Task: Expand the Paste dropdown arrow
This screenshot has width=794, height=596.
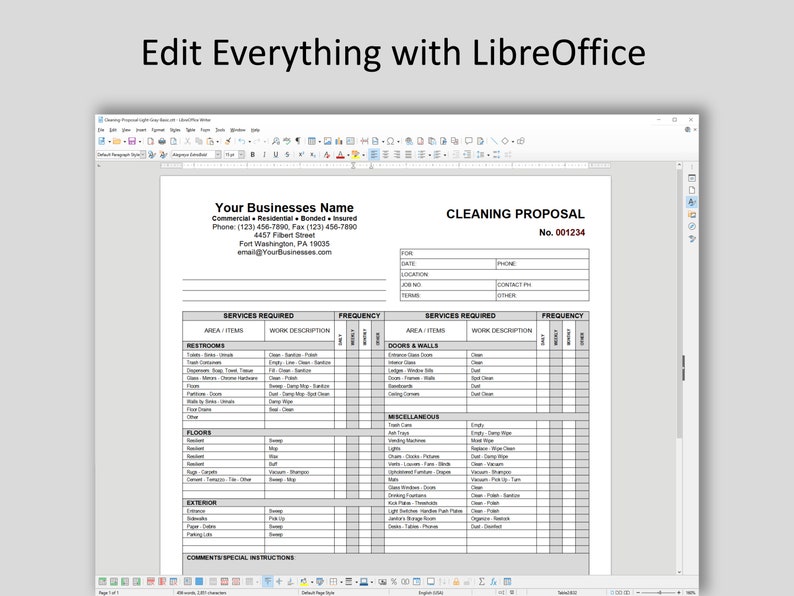Action: click(x=218, y=142)
